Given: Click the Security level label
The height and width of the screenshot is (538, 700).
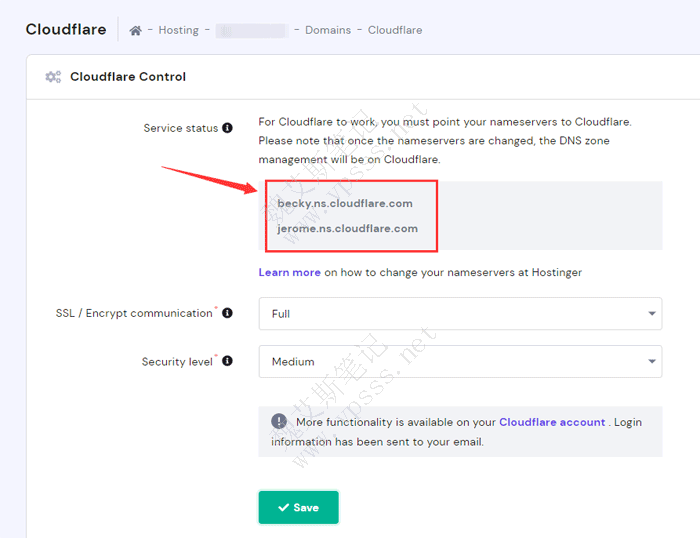Looking at the screenshot, I should click(177, 361).
